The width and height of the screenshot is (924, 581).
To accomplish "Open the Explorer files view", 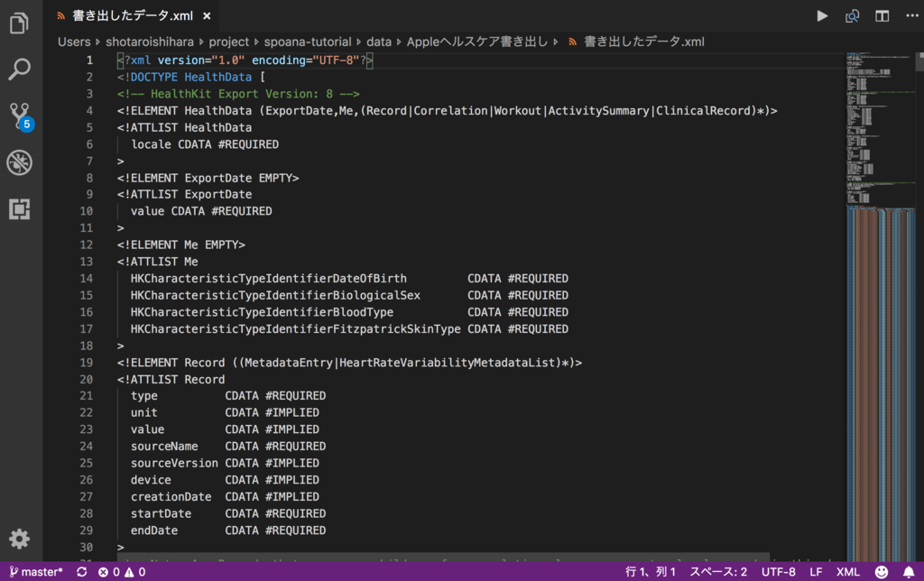I will [20, 23].
